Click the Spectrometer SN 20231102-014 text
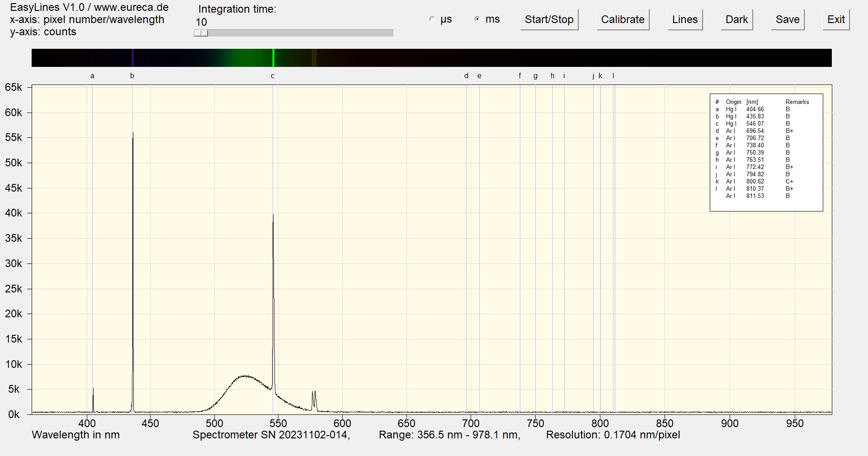This screenshot has height=456, width=868. coord(271,435)
